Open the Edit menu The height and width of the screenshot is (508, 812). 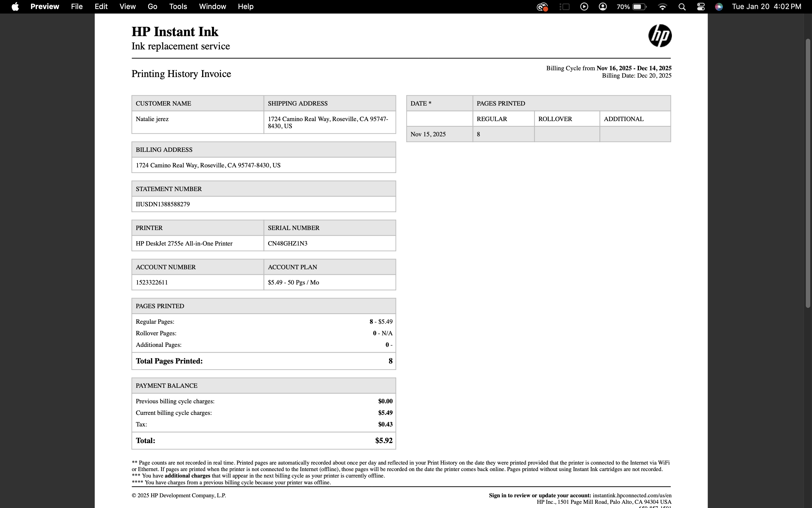point(101,7)
